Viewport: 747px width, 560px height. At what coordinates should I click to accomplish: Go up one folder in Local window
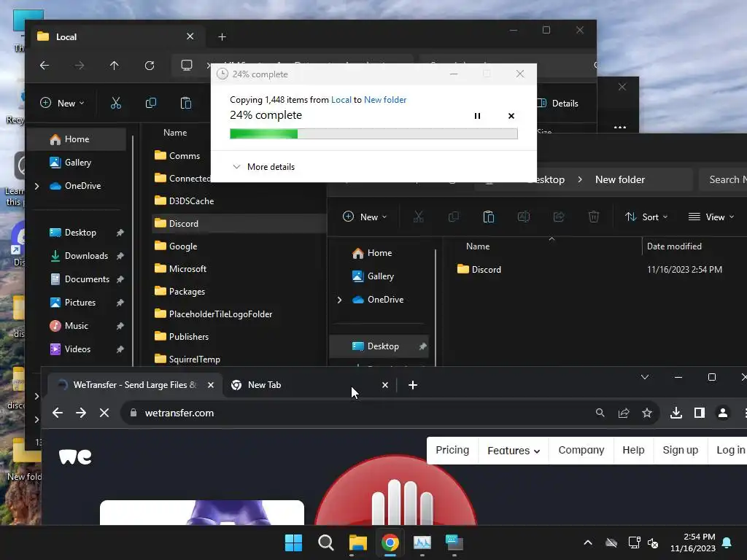(115, 65)
